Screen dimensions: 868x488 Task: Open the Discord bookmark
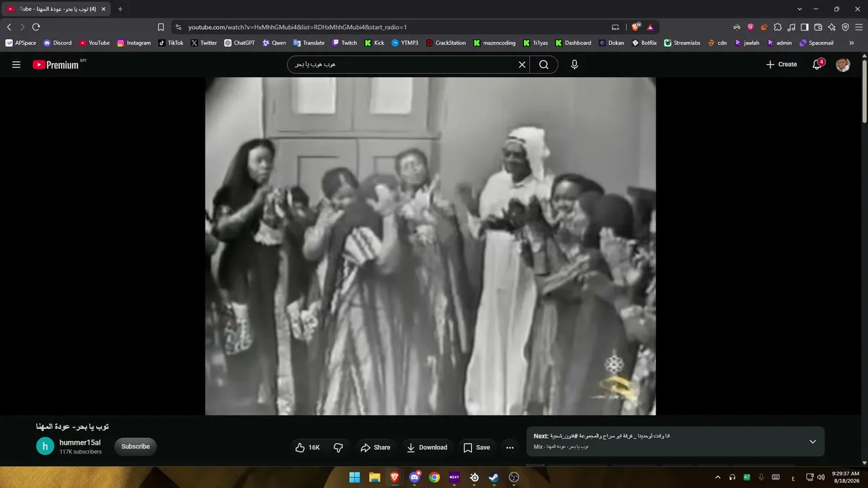58,43
